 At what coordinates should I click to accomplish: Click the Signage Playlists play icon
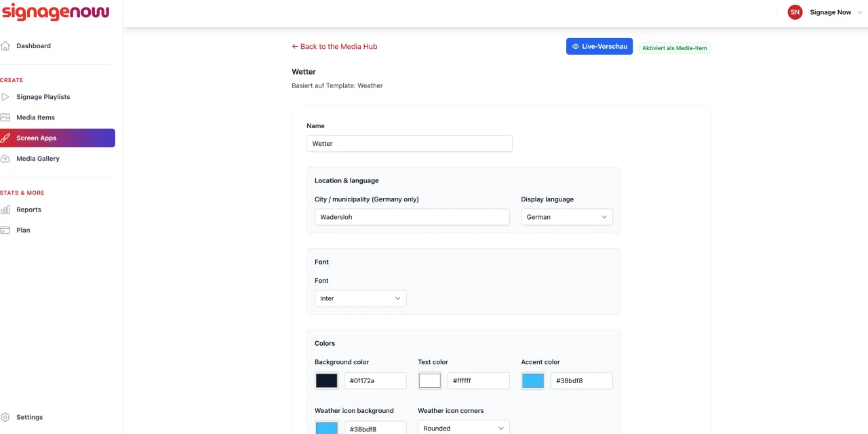coord(5,97)
